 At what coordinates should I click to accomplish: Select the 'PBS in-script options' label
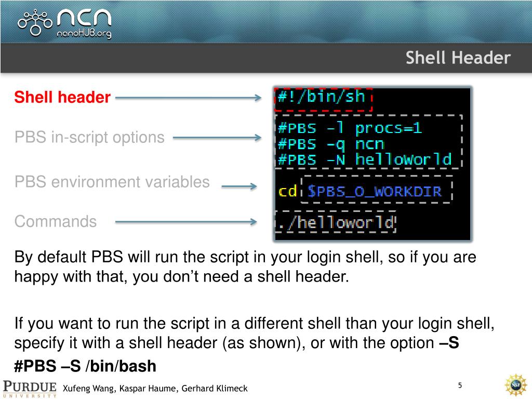click(89, 137)
